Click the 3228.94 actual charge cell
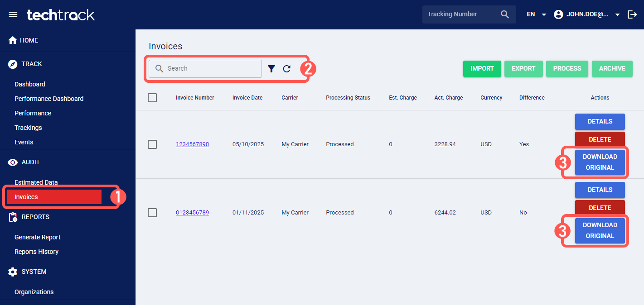The height and width of the screenshot is (305, 644). click(445, 144)
